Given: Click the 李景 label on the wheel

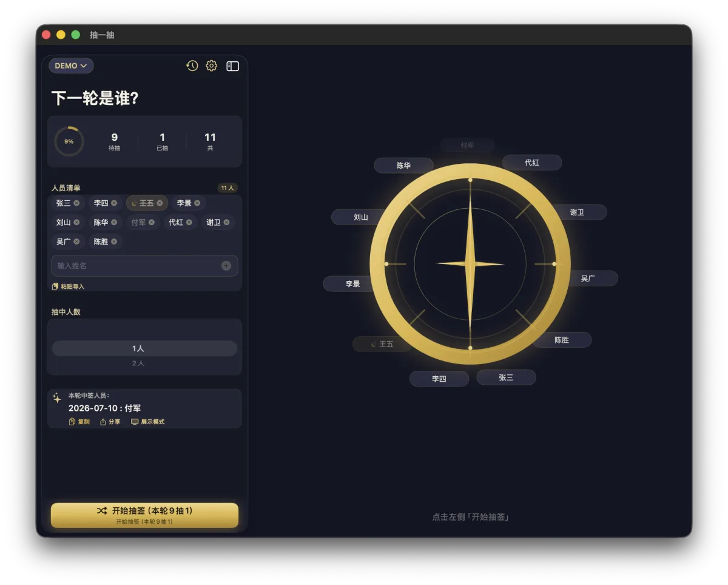Looking at the screenshot, I should tap(352, 283).
